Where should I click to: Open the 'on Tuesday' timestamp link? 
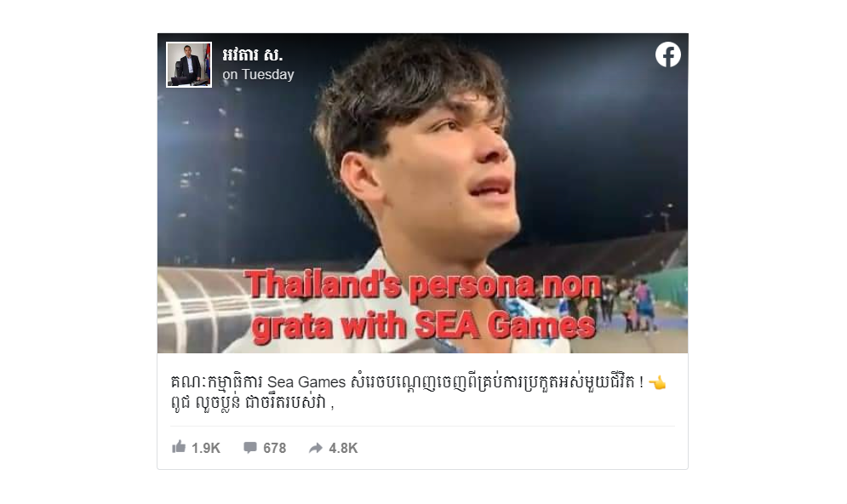[x=258, y=75]
